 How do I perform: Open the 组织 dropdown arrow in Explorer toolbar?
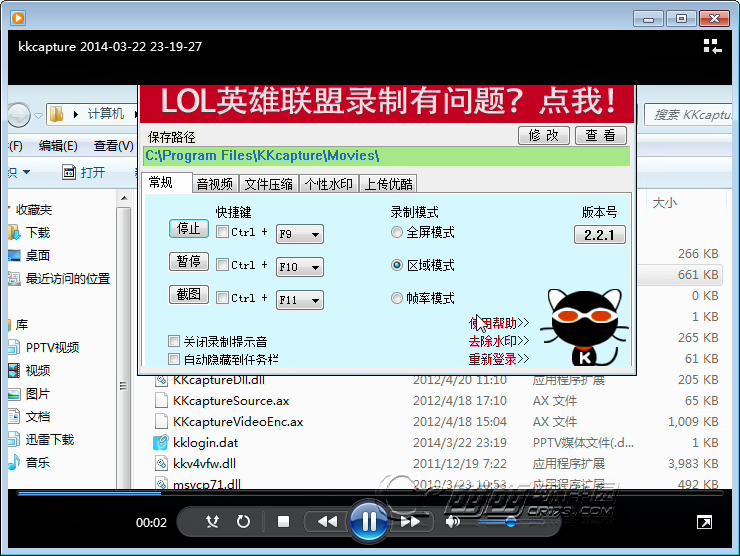[x=26, y=172]
